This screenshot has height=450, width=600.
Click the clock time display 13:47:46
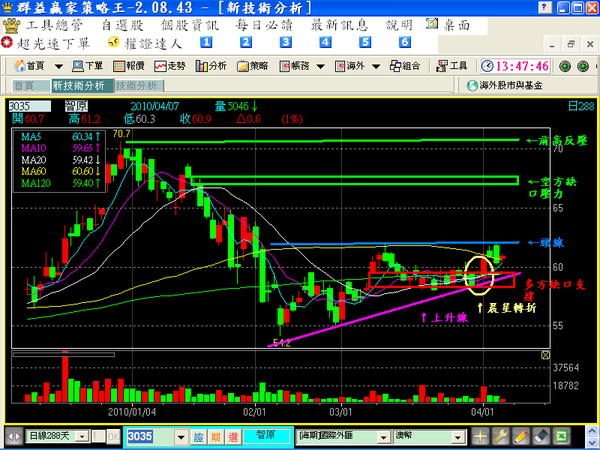click(515, 66)
